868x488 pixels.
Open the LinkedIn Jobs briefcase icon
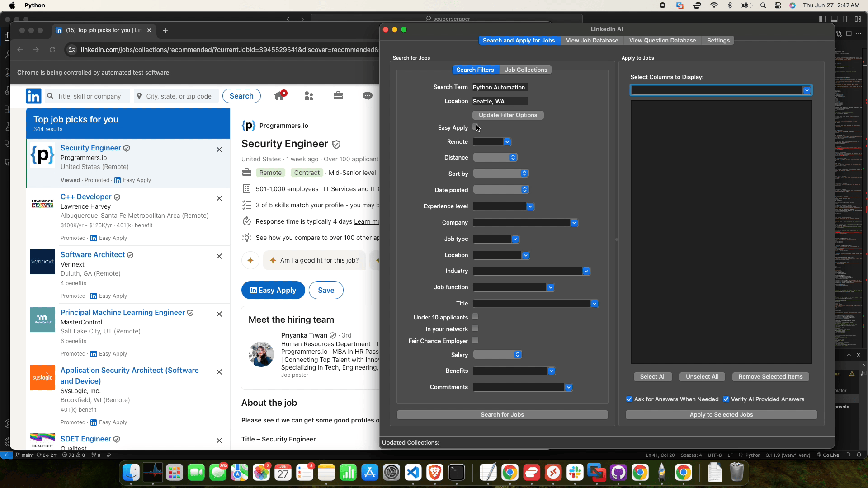tap(338, 96)
